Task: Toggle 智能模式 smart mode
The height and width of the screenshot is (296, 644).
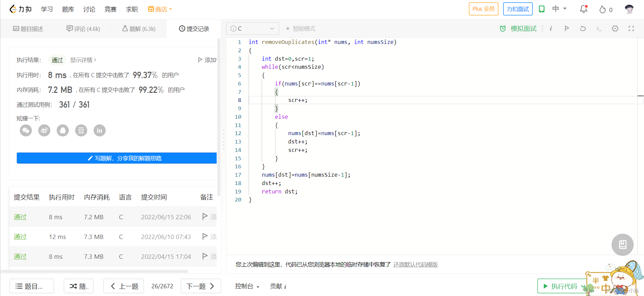Action: (301, 28)
